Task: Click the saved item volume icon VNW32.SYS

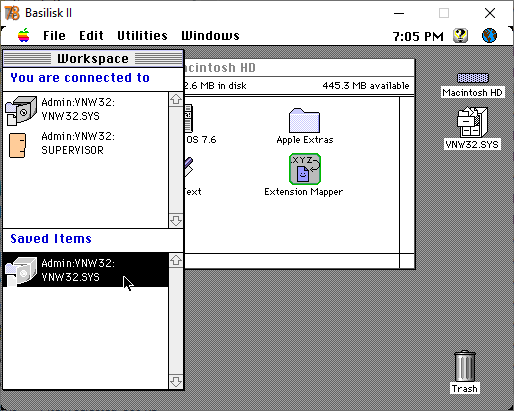Action: (x=21, y=271)
